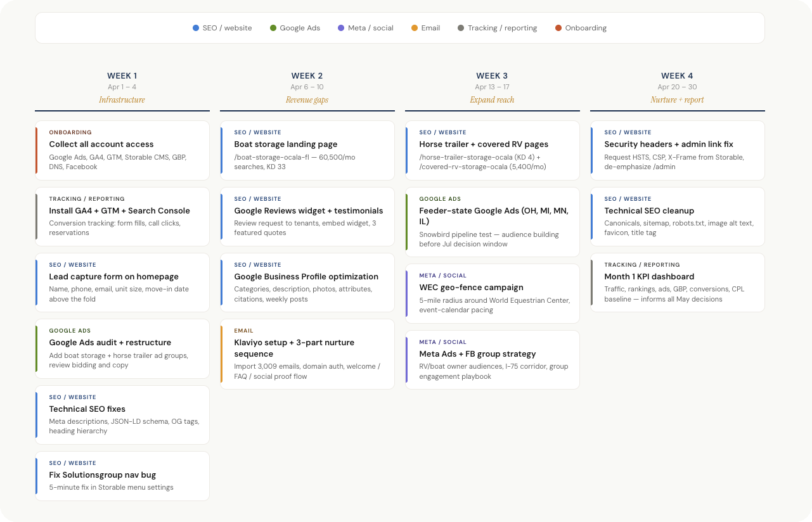The width and height of the screenshot is (812, 522).
Task: Click the '5-mile radius around World Equestrian Center' text
Action: [x=494, y=305]
